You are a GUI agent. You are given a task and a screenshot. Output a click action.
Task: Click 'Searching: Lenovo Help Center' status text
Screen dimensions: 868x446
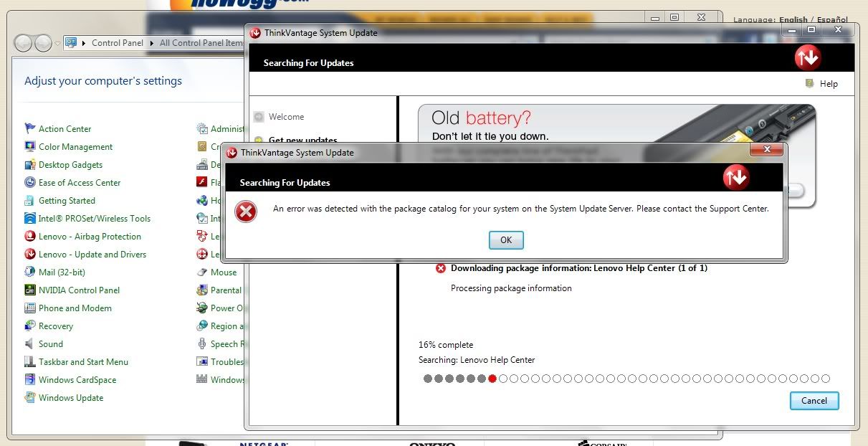pos(477,360)
